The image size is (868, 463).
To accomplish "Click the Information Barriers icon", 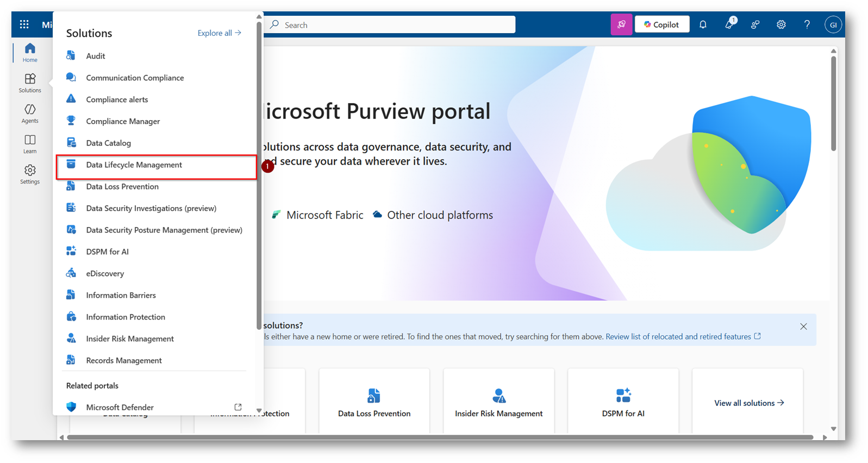I will (x=71, y=295).
